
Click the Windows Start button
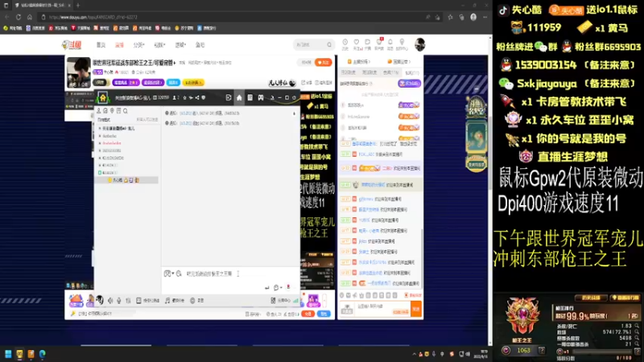coord(8,353)
